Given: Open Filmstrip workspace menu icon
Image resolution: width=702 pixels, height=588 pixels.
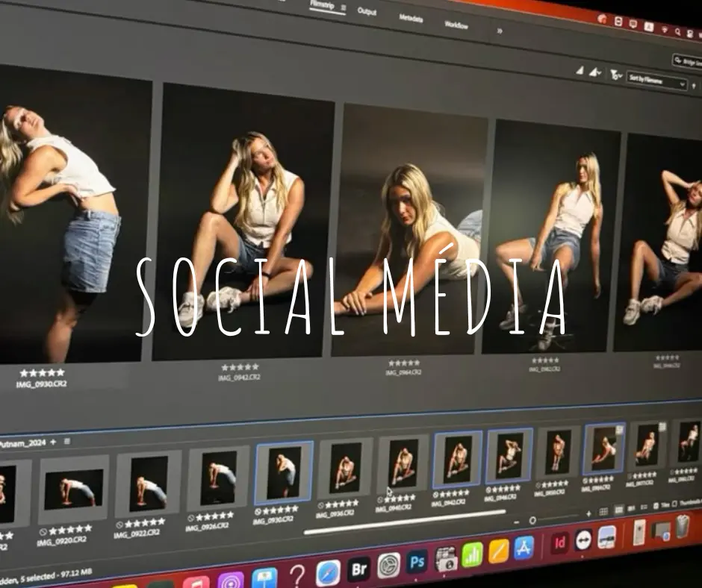Looking at the screenshot, I should (x=344, y=7).
